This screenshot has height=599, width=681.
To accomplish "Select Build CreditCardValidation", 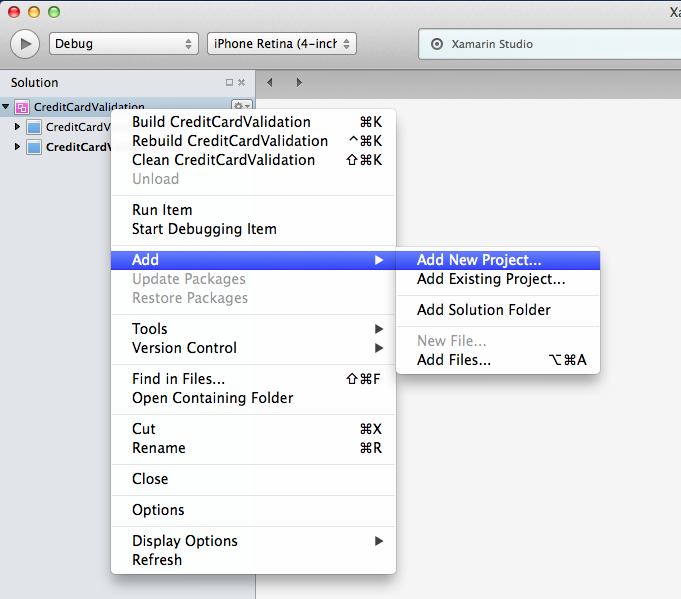I will coord(221,122).
